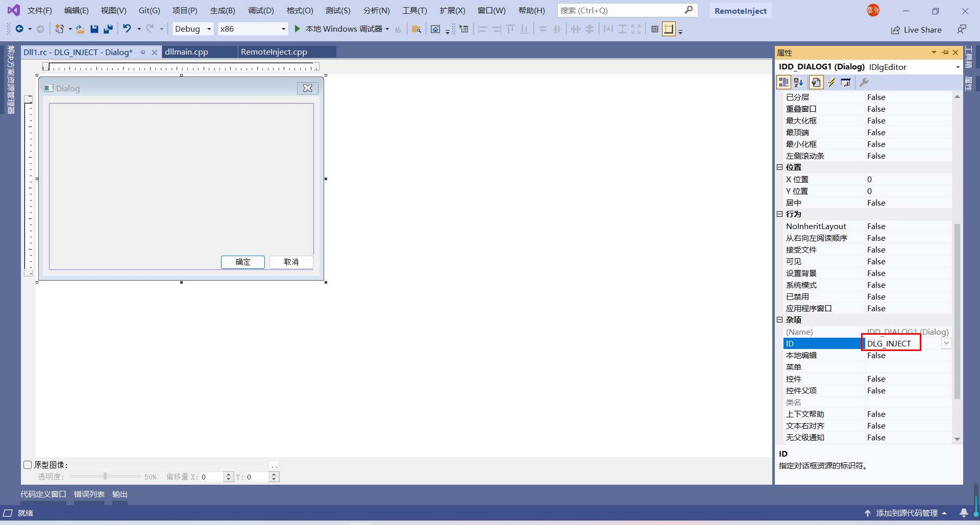
Task: Open the 扩展(X) menu
Action: 452,10
